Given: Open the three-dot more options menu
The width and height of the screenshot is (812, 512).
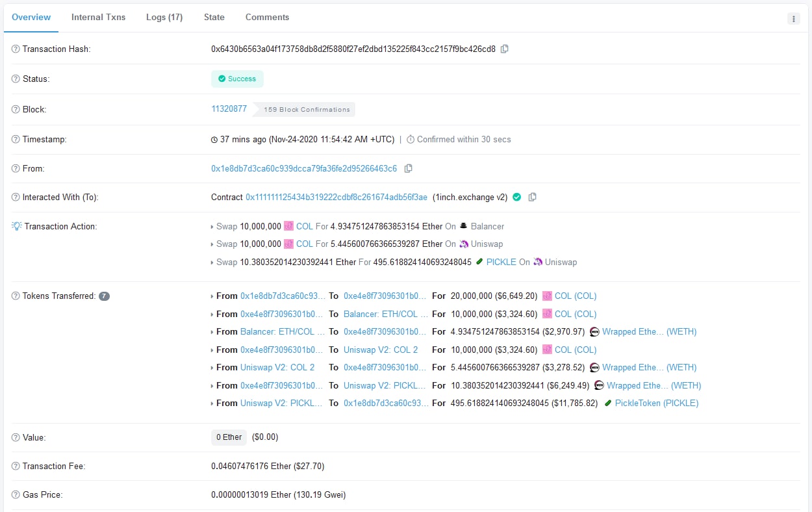Looking at the screenshot, I should [x=794, y=19].
